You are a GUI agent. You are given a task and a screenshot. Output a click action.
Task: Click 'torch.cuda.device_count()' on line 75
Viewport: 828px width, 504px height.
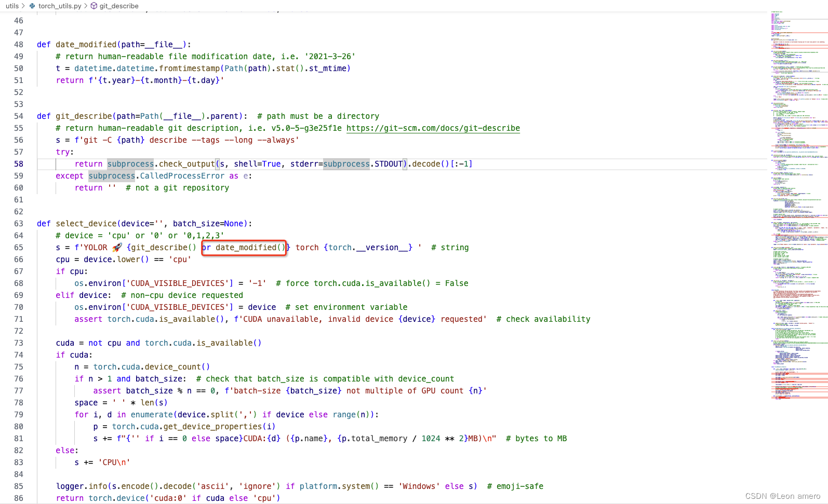152,367
